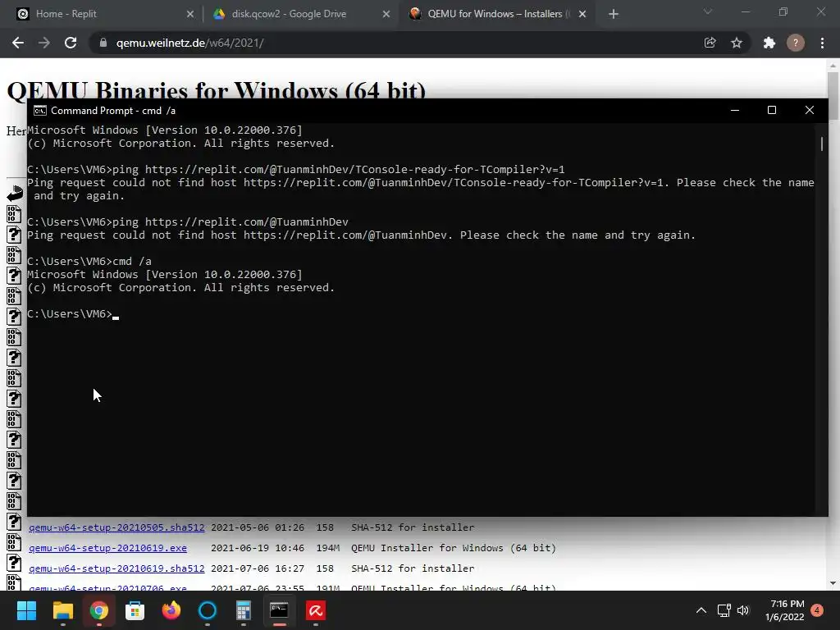Image resolution: width=840 pixels, height=630 pixels.
Task: Close the QEMU for Windows tab
Action: coord(582,14)
